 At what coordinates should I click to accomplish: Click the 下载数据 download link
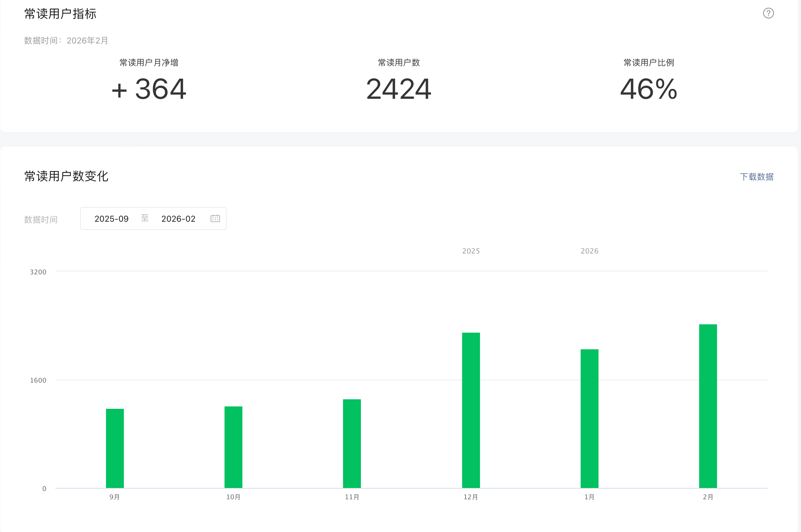click(757, 177)
